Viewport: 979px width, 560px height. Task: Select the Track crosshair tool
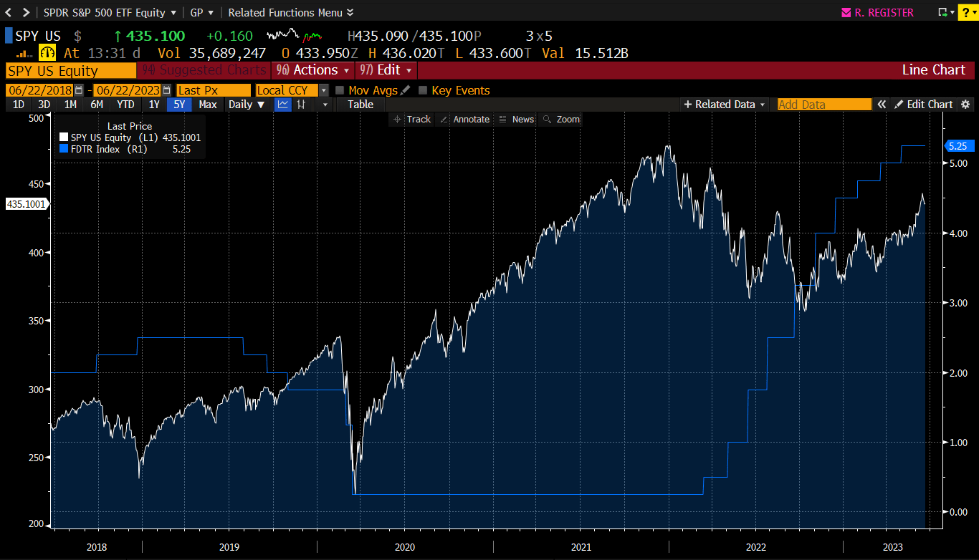(411, 119)
